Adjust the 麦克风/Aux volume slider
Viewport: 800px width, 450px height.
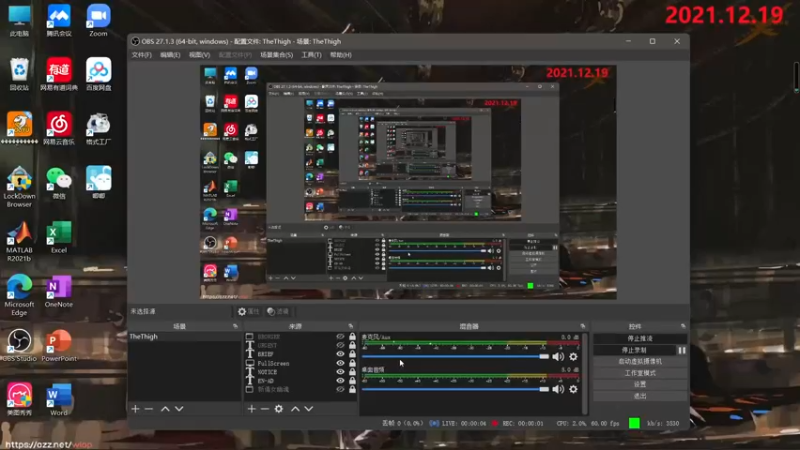[x=455, y=357]
